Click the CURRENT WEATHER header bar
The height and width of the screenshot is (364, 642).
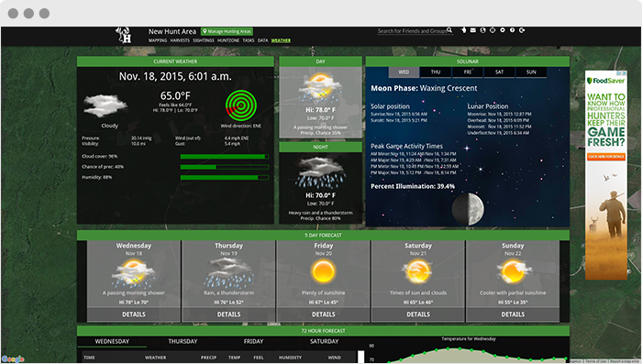pos(175,61)
